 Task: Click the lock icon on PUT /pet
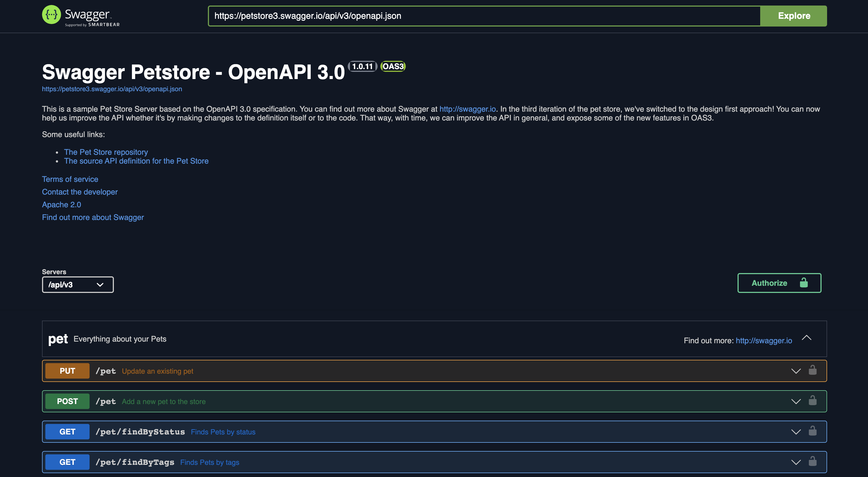click(x=812, y=370)
